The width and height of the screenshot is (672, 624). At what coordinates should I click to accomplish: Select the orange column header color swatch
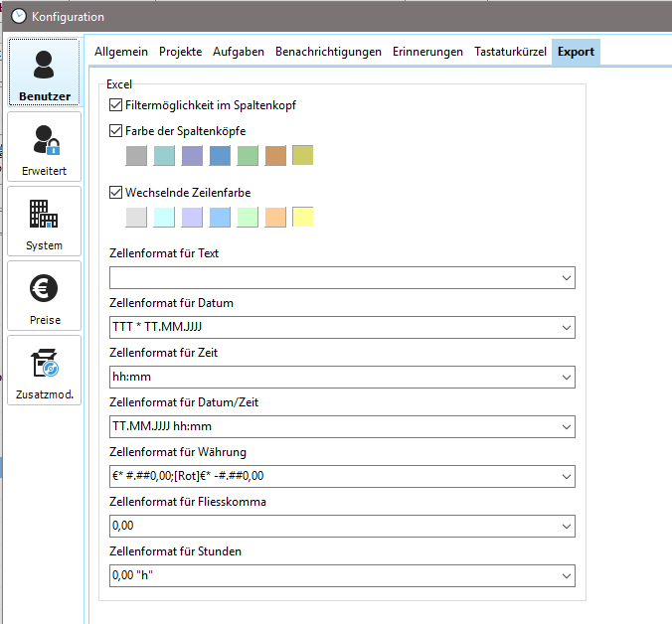pyautogui.click(x=275, y=156)
